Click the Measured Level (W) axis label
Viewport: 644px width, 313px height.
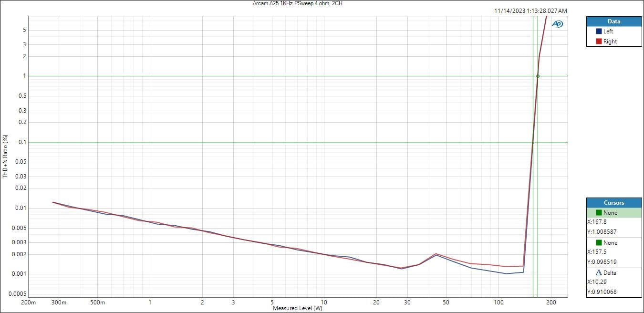(x=297, y=308)
